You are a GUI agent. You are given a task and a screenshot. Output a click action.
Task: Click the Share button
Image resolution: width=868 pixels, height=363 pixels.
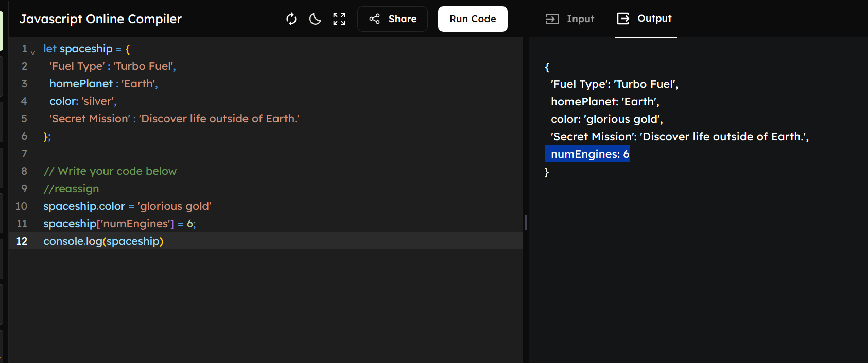[393, 19]
